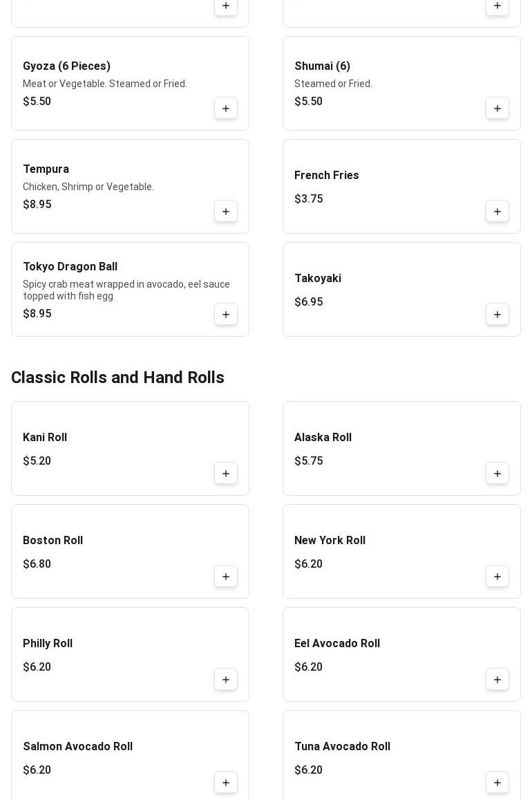Click plus icon on New York Roll

click(497, 577)
